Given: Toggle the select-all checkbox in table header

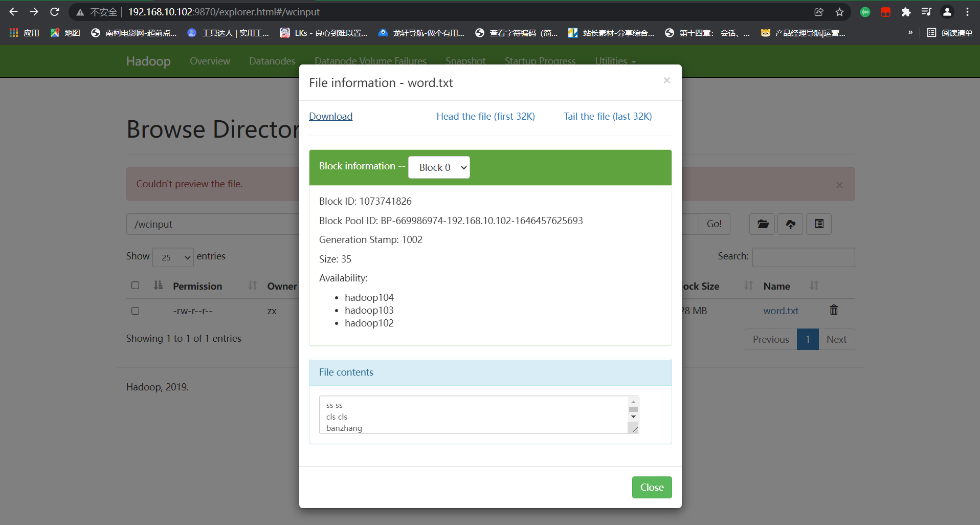Looking at the screenshot, I should [135, 286].
